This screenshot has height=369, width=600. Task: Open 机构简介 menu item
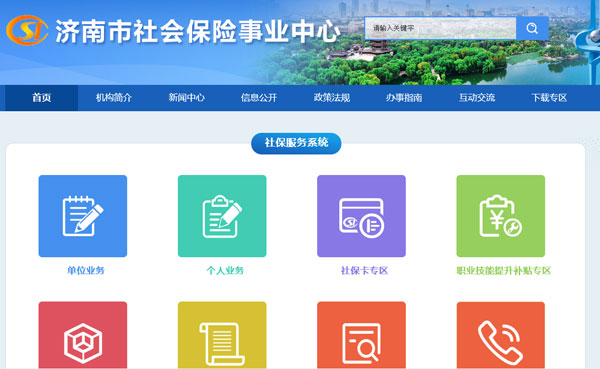[x=114, y=98]
